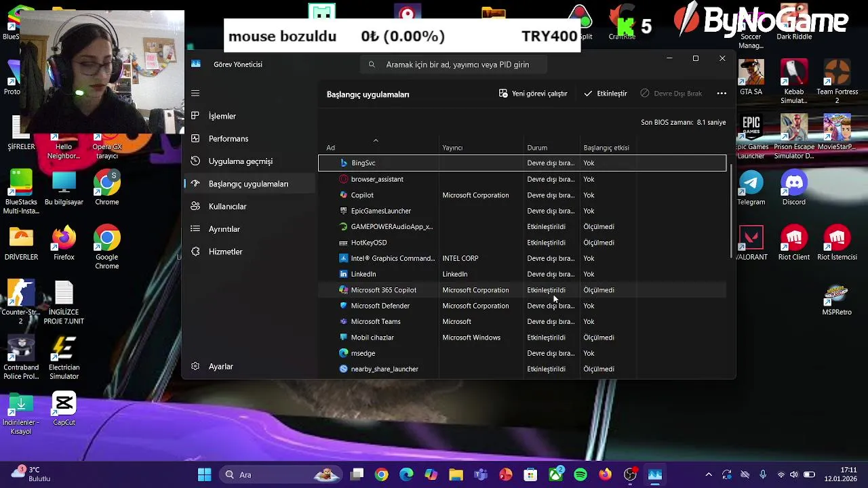Open the Google Chrome desktop shortcut

(x=106, y=247)
